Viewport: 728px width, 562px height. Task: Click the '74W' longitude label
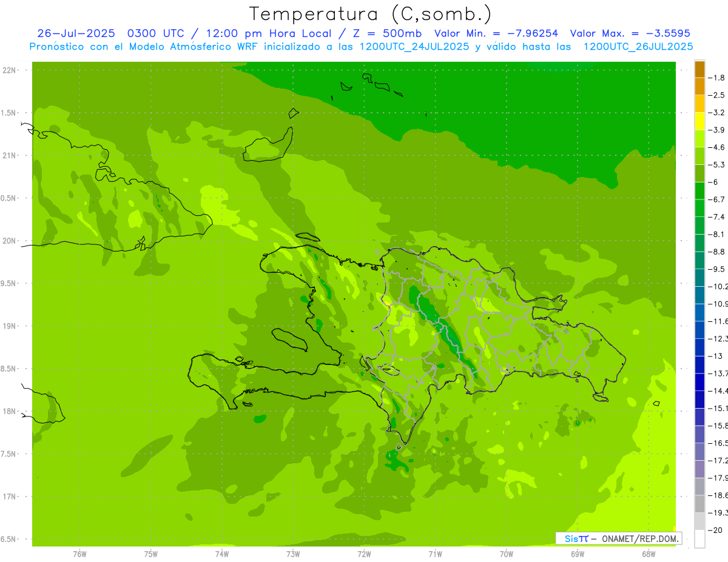[x=222, y=554]
